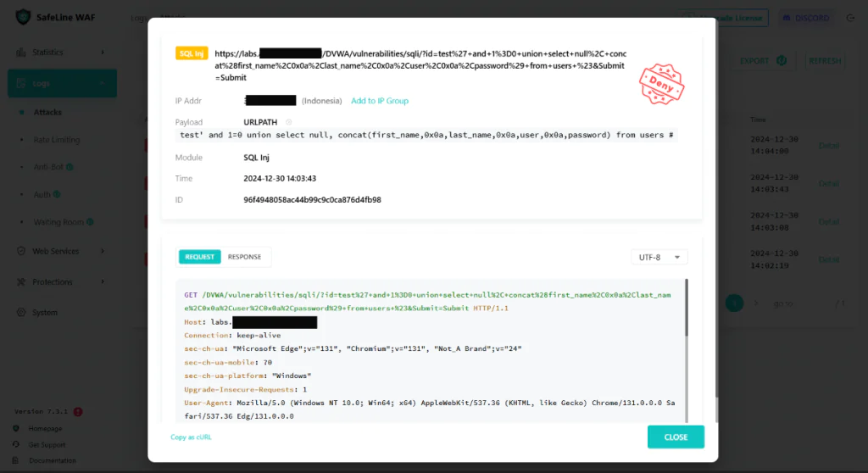Collapse the Logs section chevron
868x473 pixels.
103,83
